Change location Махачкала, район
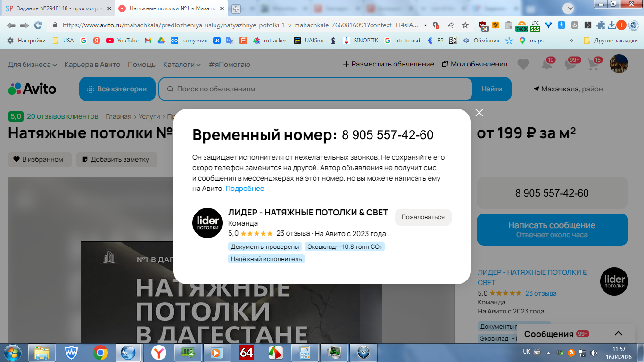This screenshot has width=644, height=362. 568,89
